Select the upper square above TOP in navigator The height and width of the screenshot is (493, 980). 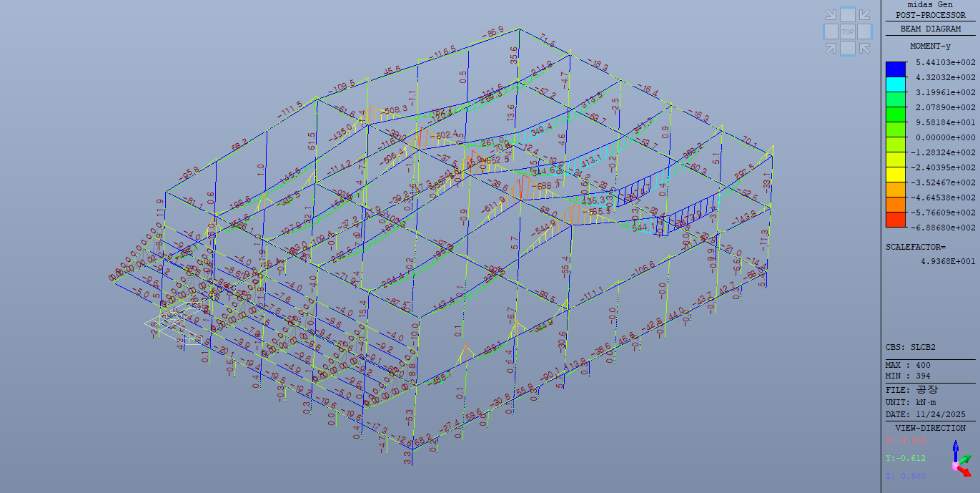(847, 15)
